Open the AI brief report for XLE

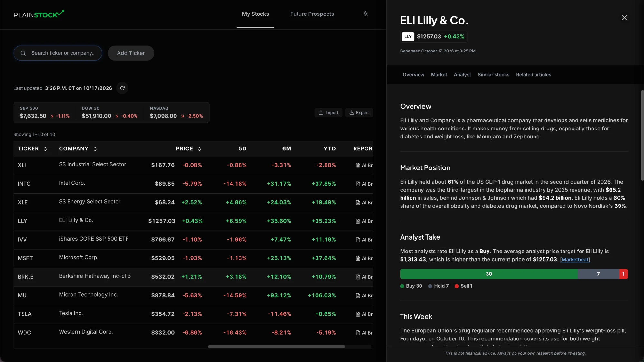point(364,203)
